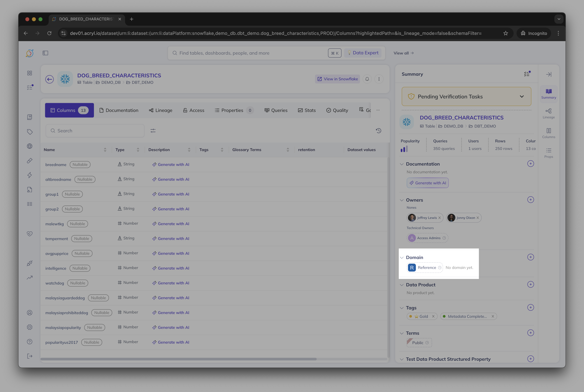Remove Jeffrey Lewis owner with X
Viewport: 584px width, 392px height.
(x=440, y=218)
